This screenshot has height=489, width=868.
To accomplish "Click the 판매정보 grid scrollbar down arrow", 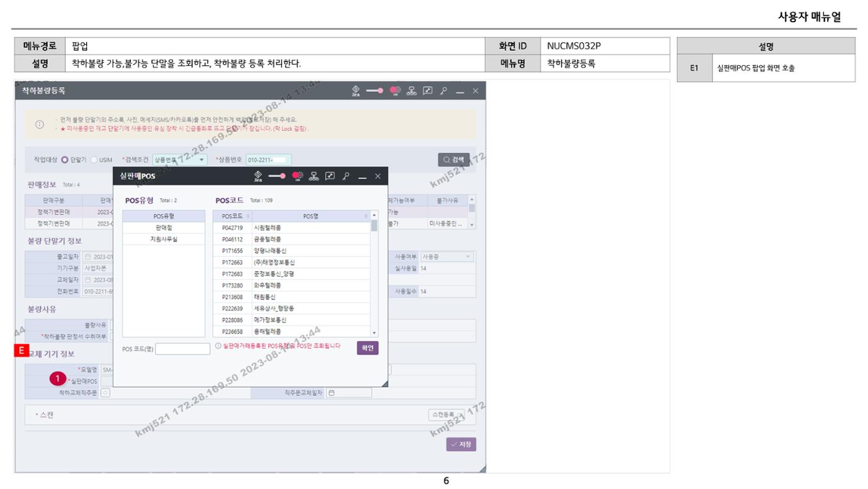I will 472,225.
